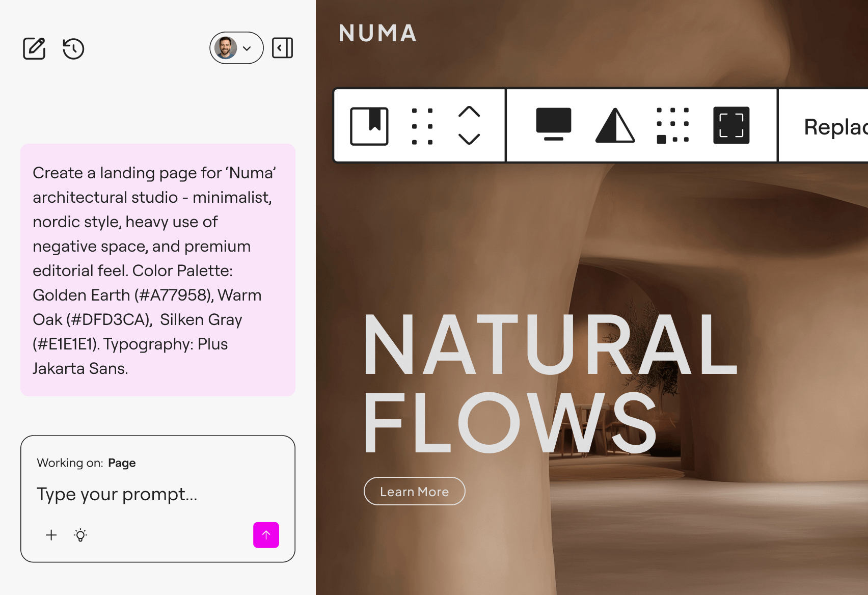Collapse the sidebar panel
This screenshot has width=868, height=595.
(x=282, y=48)
